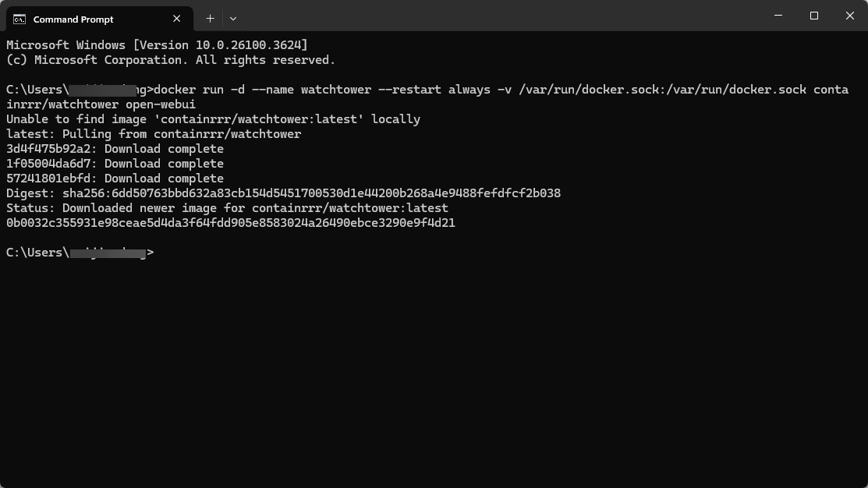Minimize the terminal window
868x488 pixels.
click(778, 16)
